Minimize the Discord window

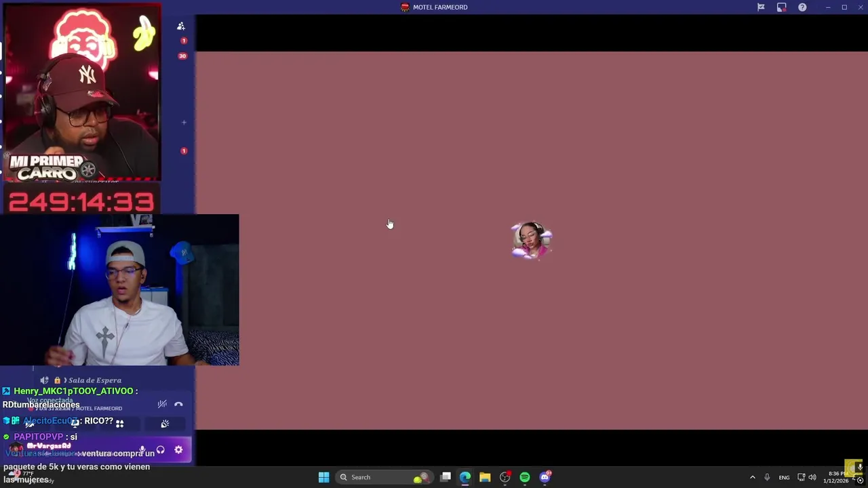827,7
